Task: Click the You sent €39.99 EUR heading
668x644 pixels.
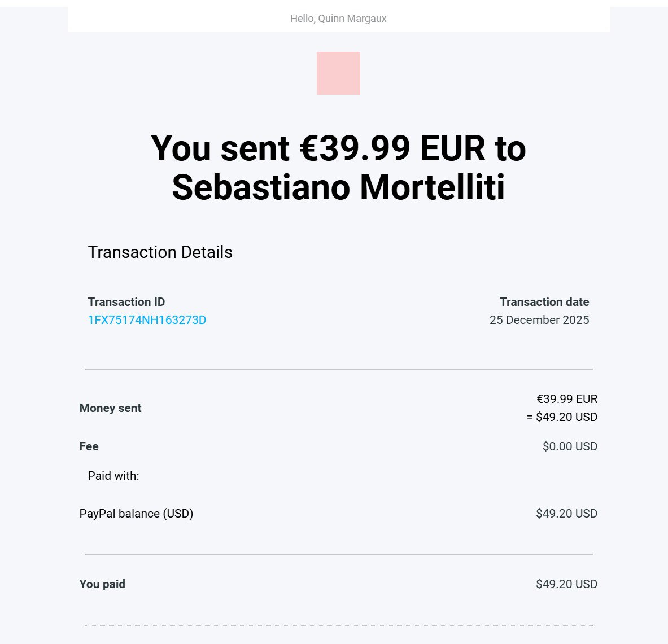Action: 338,149
